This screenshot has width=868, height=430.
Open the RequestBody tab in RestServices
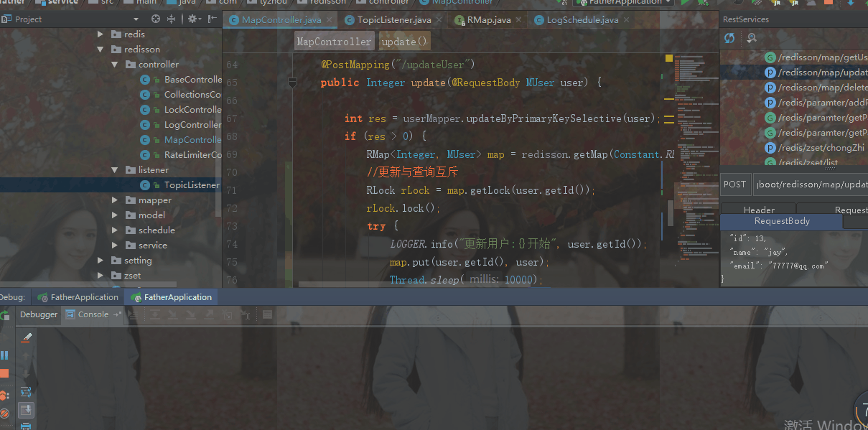(x=782, y=222)
